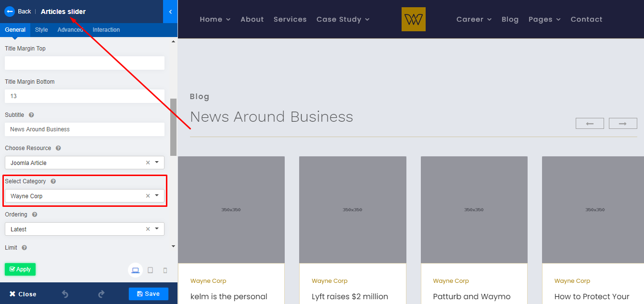Expand the Select Category dropdown
644x304 pixels.
(157, 196)
